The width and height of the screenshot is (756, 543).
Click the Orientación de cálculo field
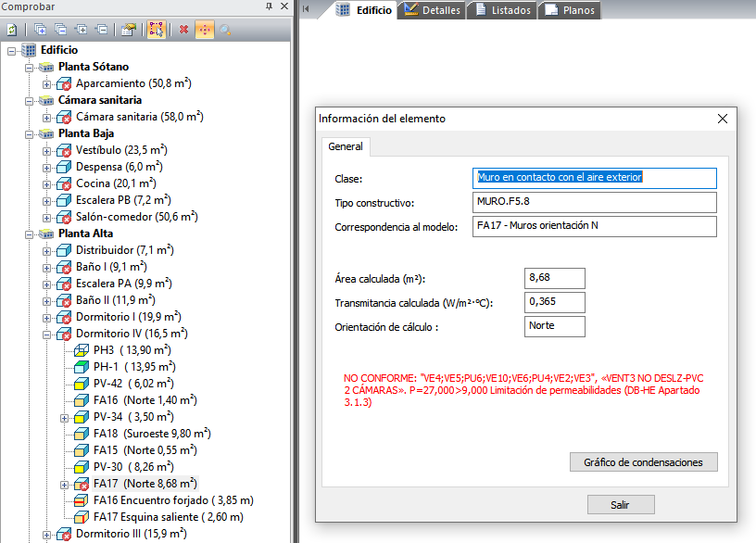click(554, 326)
